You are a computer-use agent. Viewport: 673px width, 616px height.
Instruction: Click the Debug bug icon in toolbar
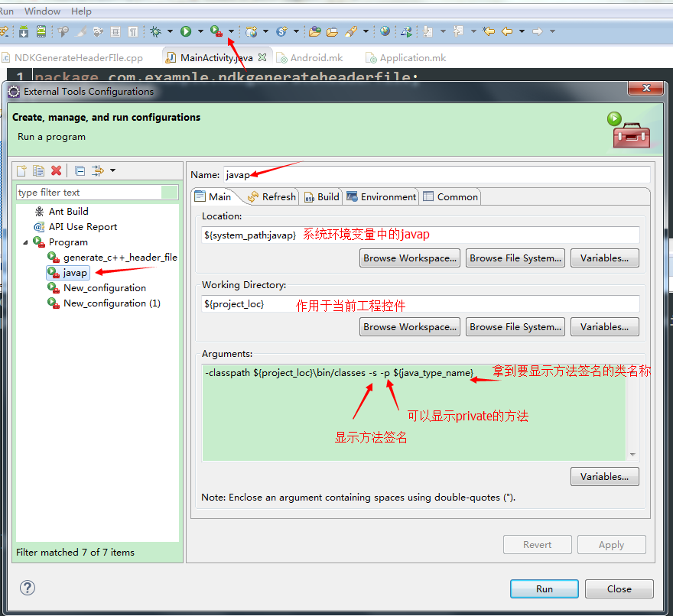156,31
